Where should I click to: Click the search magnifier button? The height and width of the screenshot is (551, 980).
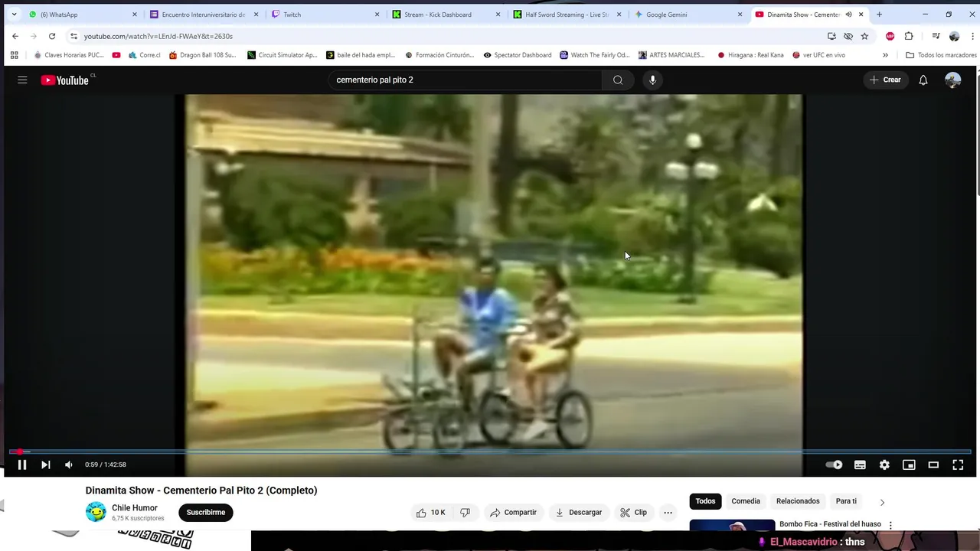tap(618, 80)
